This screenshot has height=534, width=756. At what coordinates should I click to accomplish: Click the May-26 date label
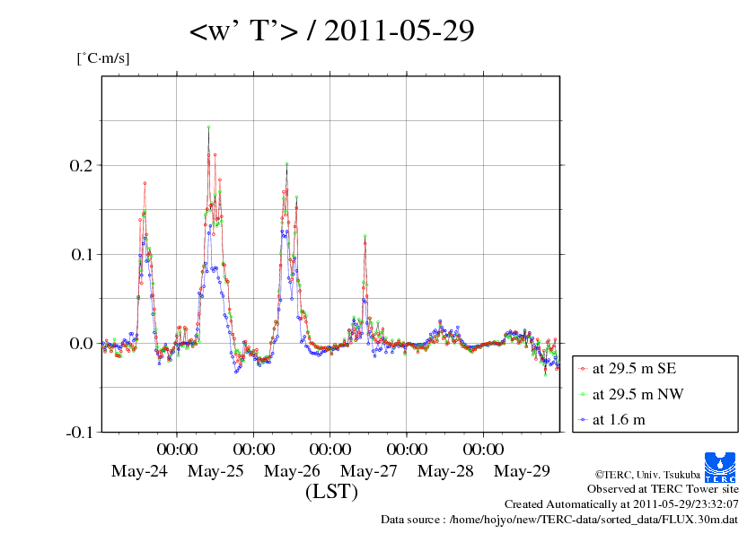click(292, 470)
